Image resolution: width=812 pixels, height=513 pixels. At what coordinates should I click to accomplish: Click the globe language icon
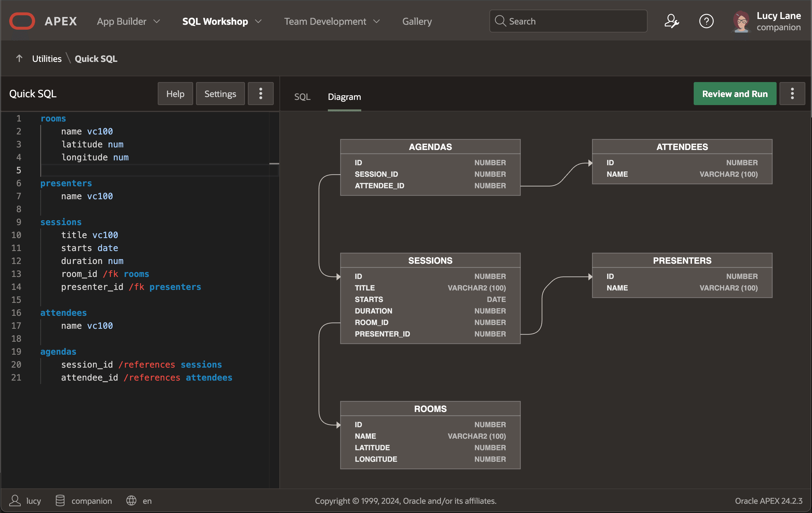click(x=131, y=501)
